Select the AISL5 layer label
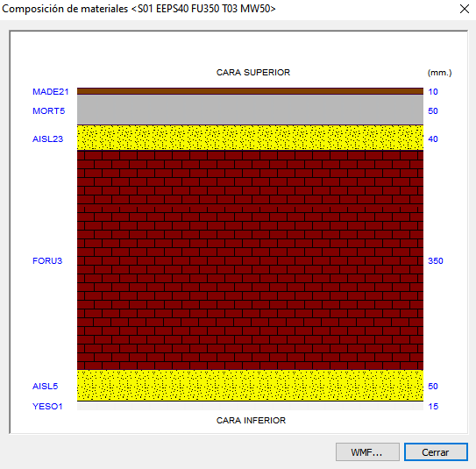 [x=45, y=386]
